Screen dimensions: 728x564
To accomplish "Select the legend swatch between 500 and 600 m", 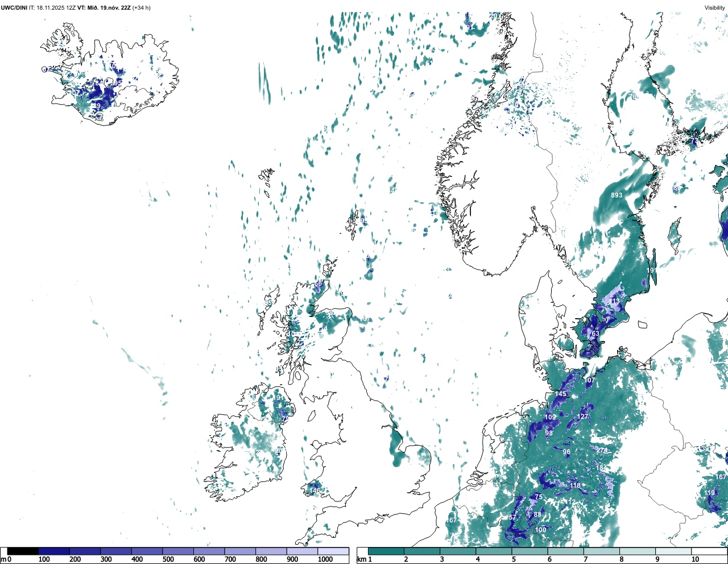I will pyautogui.click(x=178, y=551).
